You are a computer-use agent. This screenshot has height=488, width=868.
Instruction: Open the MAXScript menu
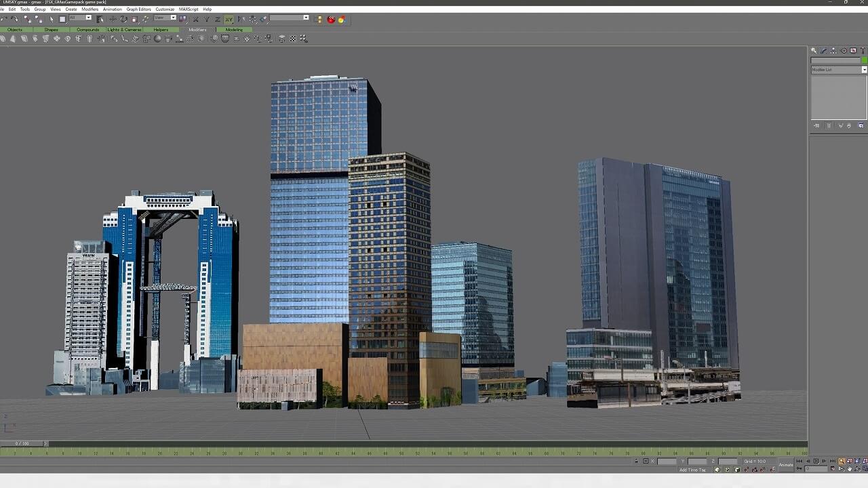tap(189, 9)
